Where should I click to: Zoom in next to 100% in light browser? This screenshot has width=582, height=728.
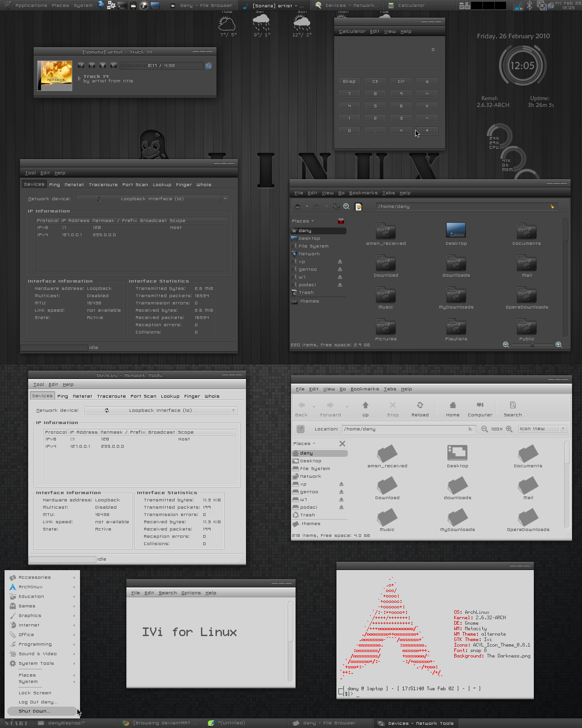(509, 429)
